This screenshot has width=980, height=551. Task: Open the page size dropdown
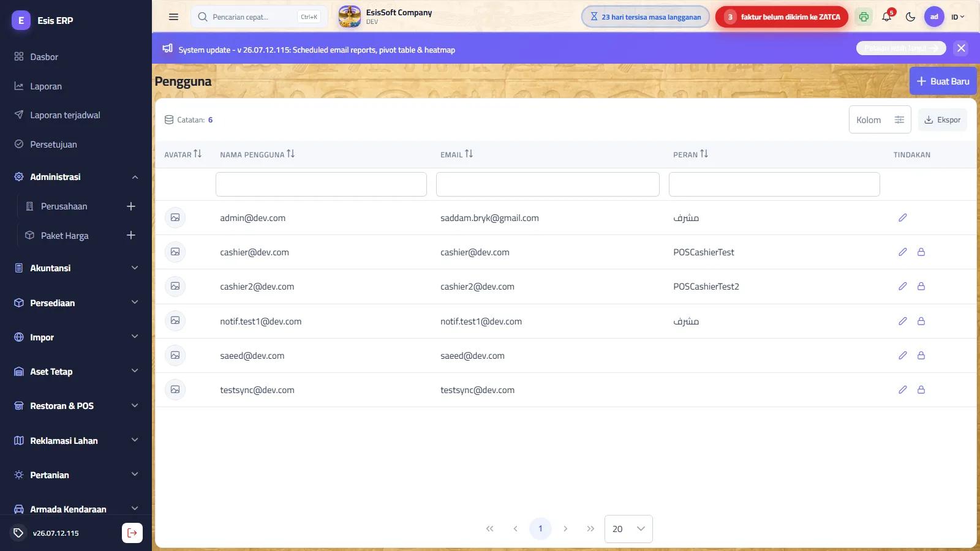click(628, 529)
